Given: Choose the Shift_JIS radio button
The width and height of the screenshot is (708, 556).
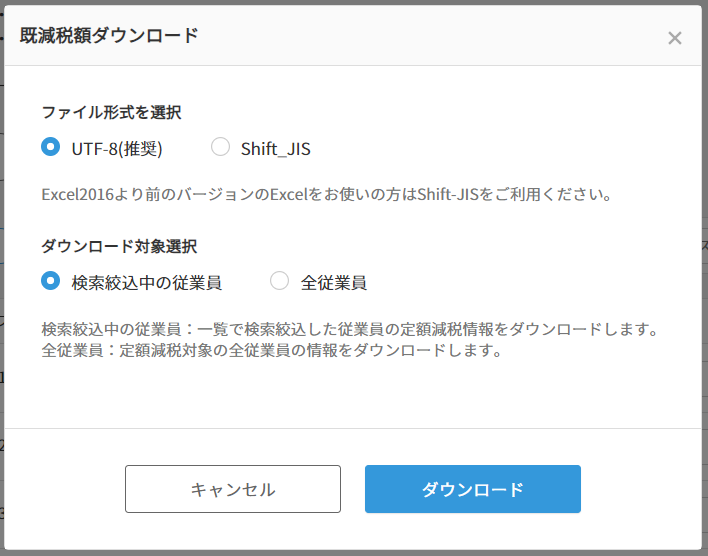Looking at the screenshot, I should (x=220, y=147).
